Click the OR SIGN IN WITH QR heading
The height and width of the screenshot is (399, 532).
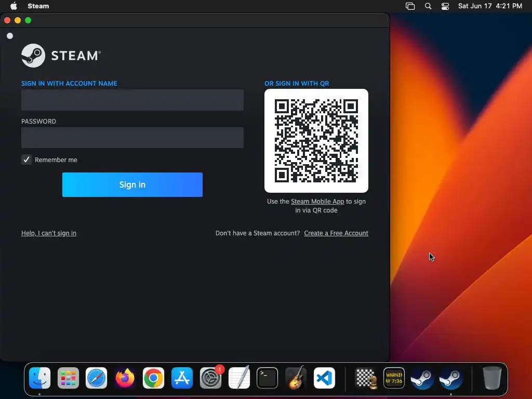pos(297,84)
